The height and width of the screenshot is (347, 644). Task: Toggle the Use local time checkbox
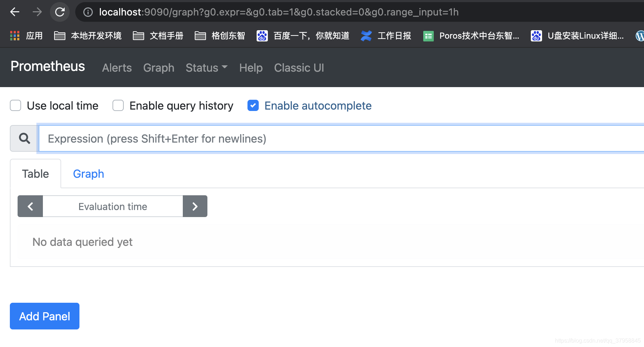tap(15, 105)
